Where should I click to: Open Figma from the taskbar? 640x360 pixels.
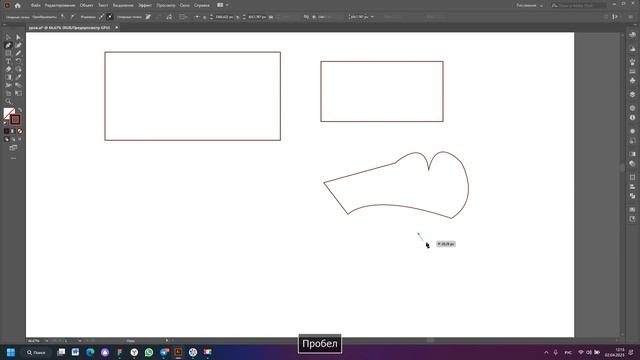[x=120, y=352]
